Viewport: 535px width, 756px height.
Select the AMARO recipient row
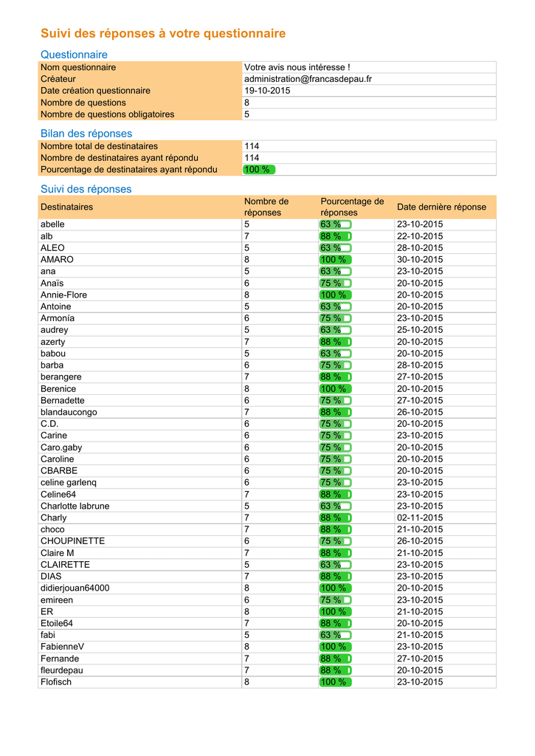(x=267, y=260)
